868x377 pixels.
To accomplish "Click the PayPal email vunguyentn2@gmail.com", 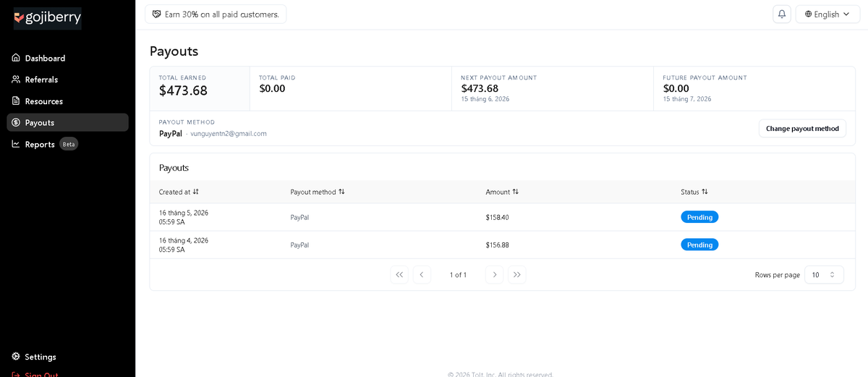I will [x=229, y=133].
